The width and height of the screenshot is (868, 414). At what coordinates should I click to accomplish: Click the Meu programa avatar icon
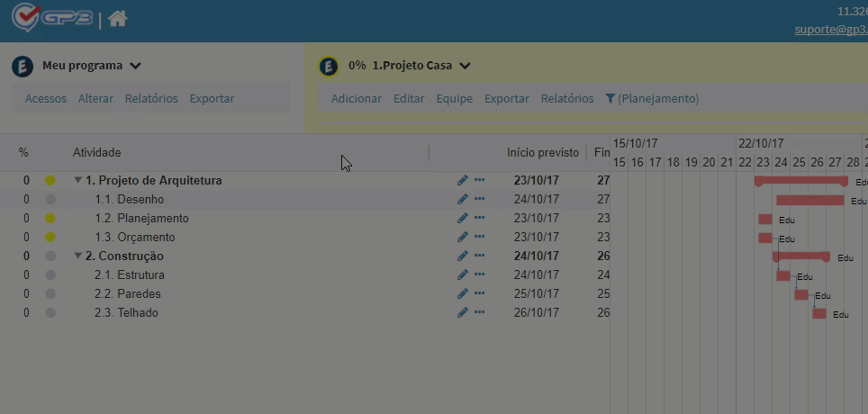[23, 67]
